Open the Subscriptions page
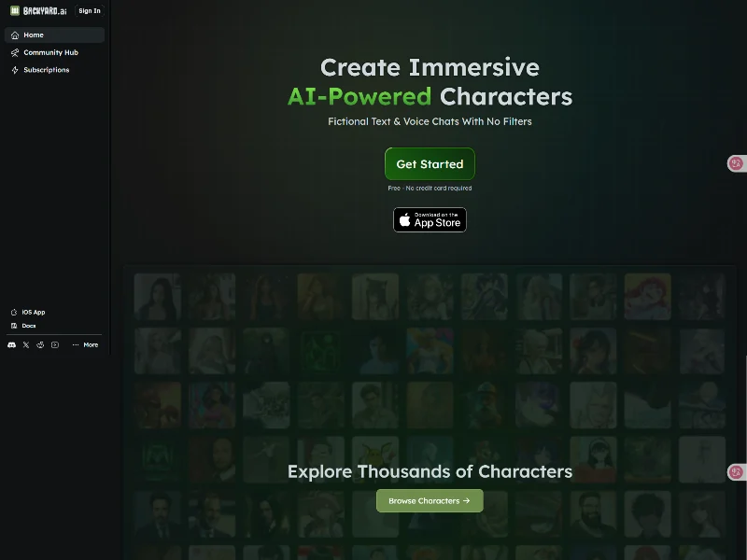 click(x=54, y=69)
